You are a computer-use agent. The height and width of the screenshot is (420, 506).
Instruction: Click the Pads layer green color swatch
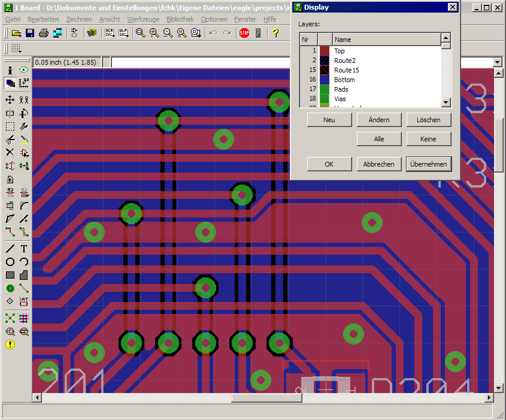pos(325,89)
